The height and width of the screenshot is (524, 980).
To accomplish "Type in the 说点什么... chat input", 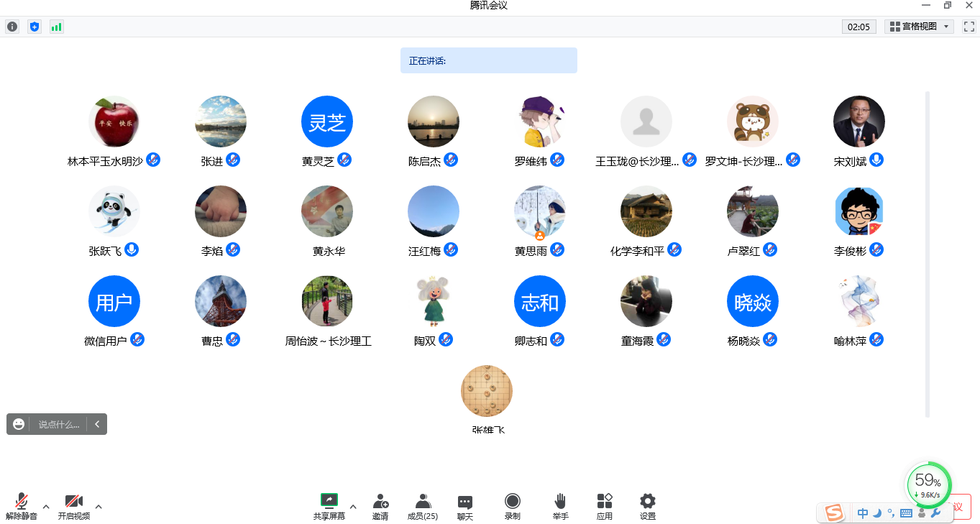I will 58,424.
